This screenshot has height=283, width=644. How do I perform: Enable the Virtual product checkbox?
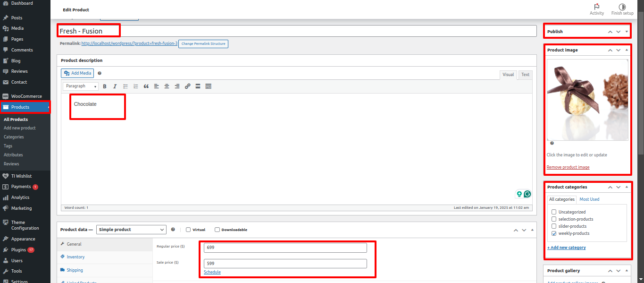(188, 230)
